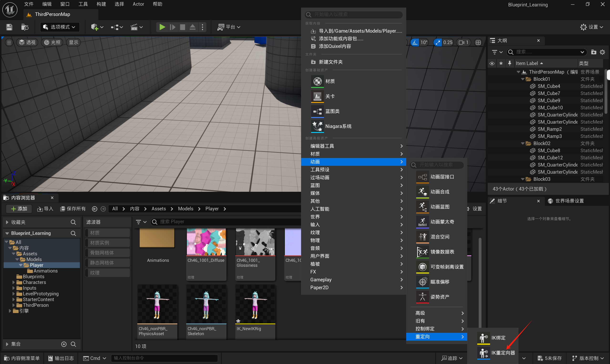
Task: Toggle the 静态网格体 static mesh filter
Action: [x=107, y=263]
